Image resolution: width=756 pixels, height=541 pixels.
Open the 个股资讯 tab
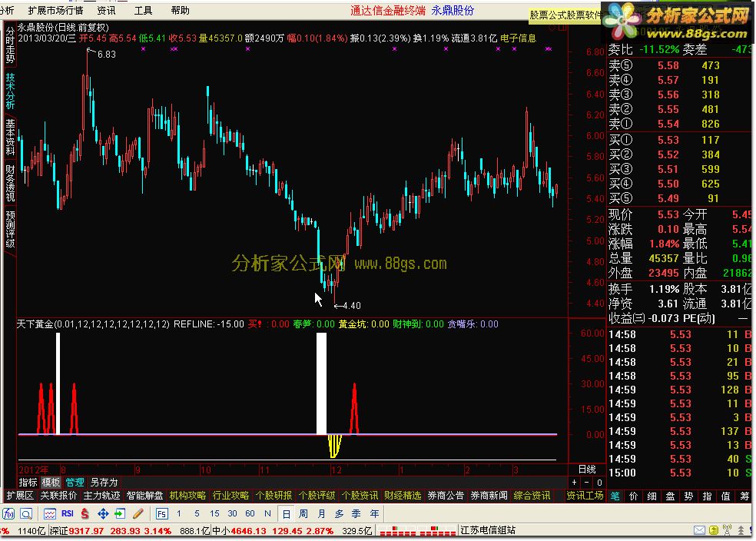tap(360, 496)
